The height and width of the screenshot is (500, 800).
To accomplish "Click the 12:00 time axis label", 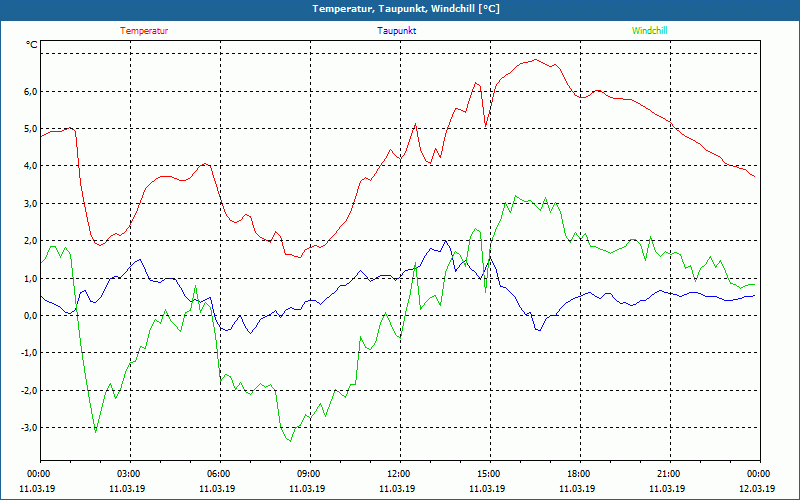I will click(x=399, y=474).
